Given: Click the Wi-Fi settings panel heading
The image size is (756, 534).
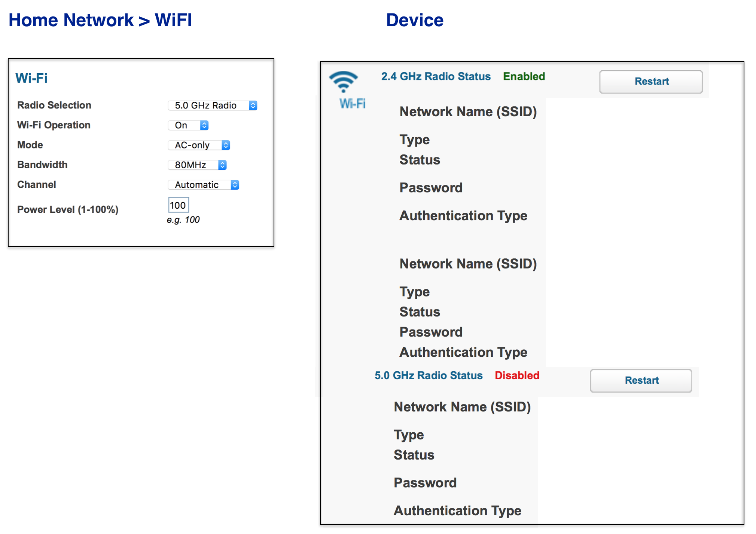Looking at the screenshot, I should [31, 78].
